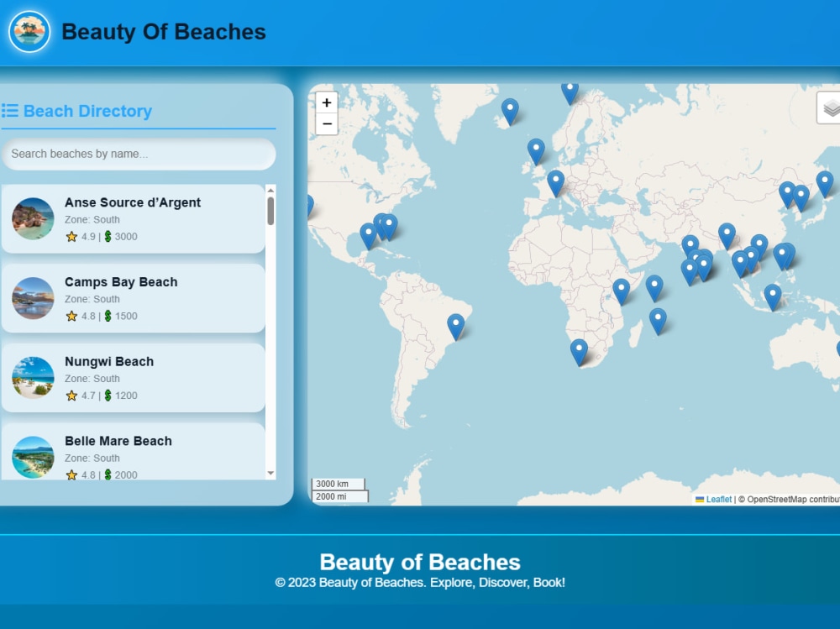840x629 pixels.
Task: Open the Anse Source d'Argent card
Action: click(x=134, y=218)
